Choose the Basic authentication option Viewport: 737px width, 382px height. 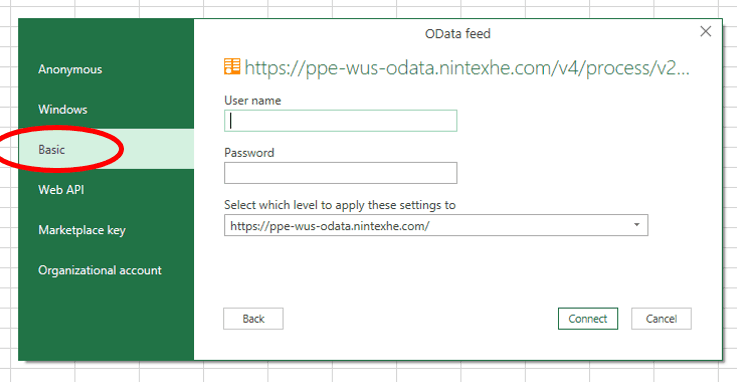[x=106, y=149]
